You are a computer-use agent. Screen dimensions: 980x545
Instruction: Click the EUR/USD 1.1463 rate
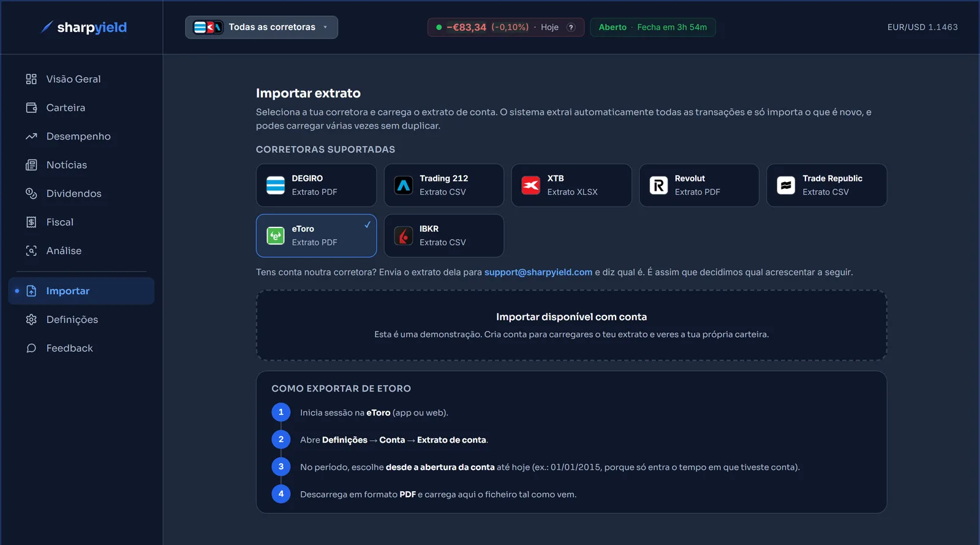click(x=922, y=28)
